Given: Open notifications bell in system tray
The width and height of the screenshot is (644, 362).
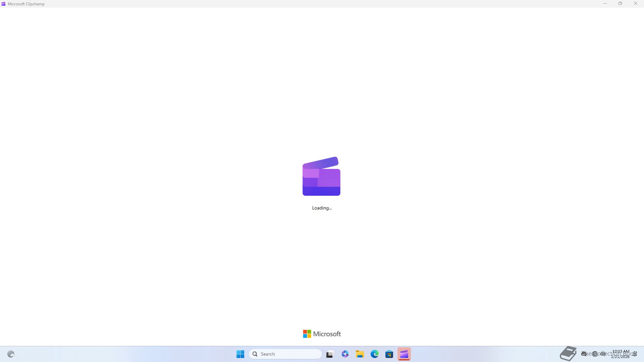Looking at the screenshot, I should coord(635,354).
